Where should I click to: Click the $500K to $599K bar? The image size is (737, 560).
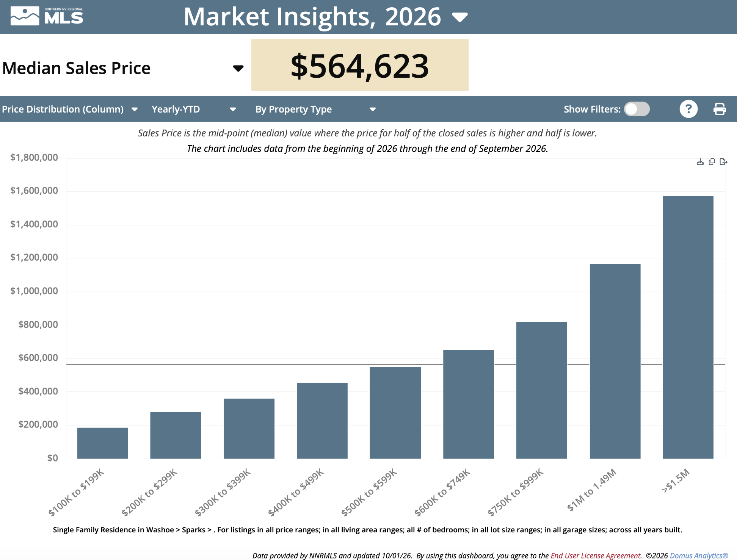[395, 413]
